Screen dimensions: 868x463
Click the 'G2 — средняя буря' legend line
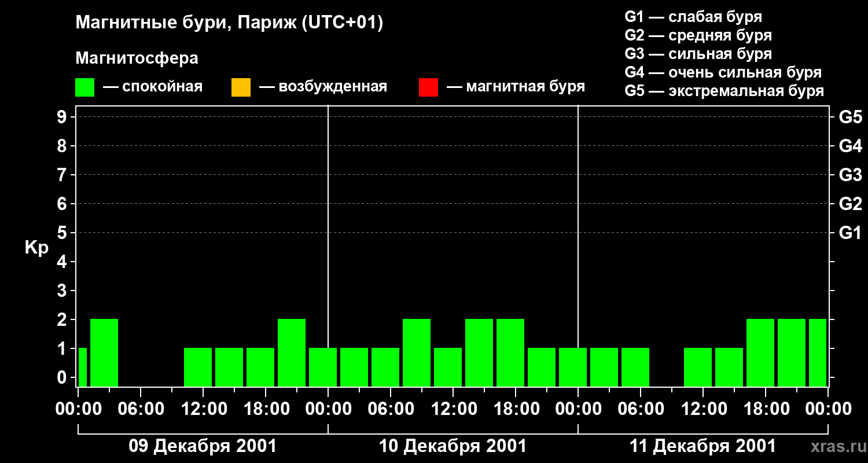point(698,35)
